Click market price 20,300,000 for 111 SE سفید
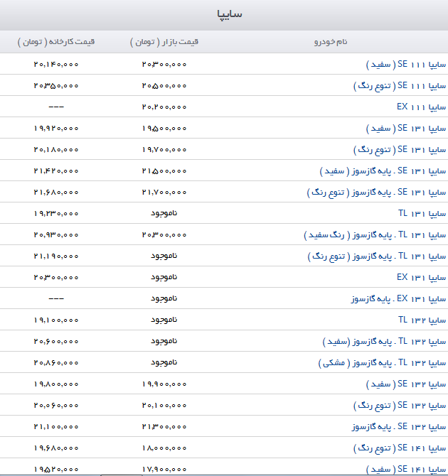The width and height of the screenshot is (448, 476). 164,65
